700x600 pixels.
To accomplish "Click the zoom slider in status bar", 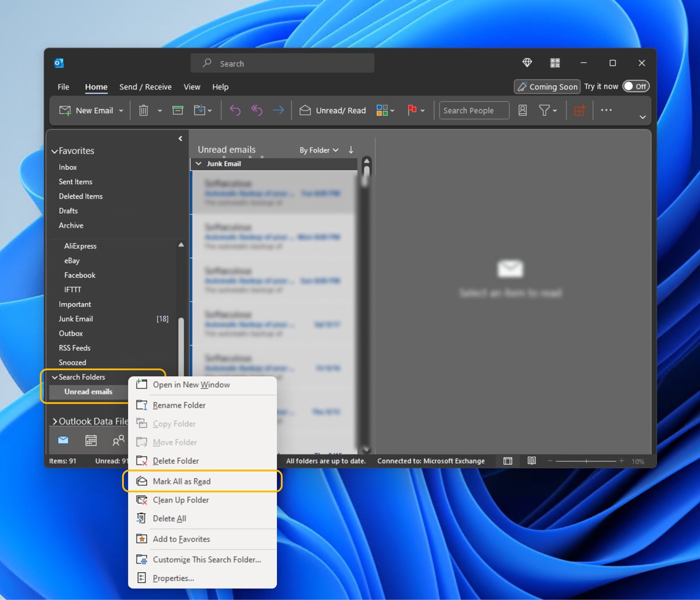I will [586, 461].
